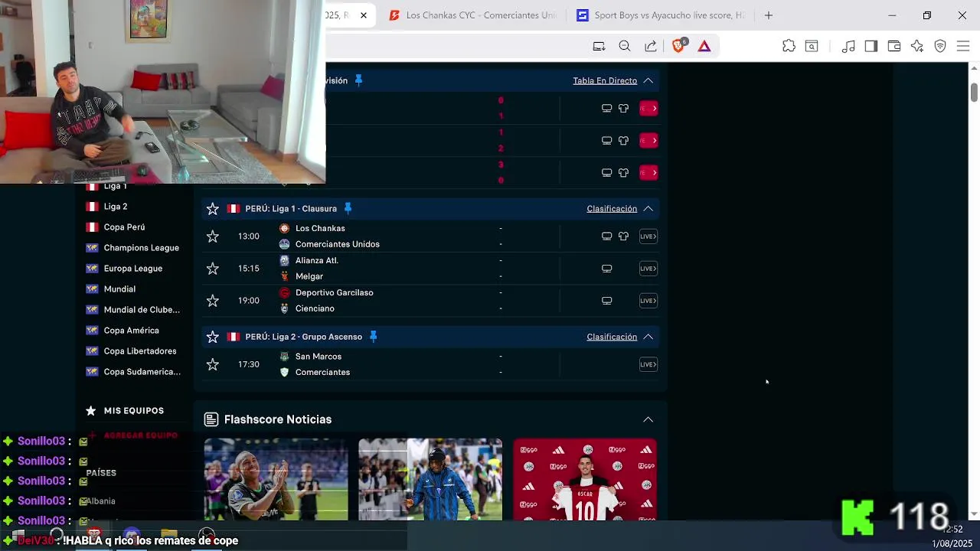Click the music note playlist icon

848,47
